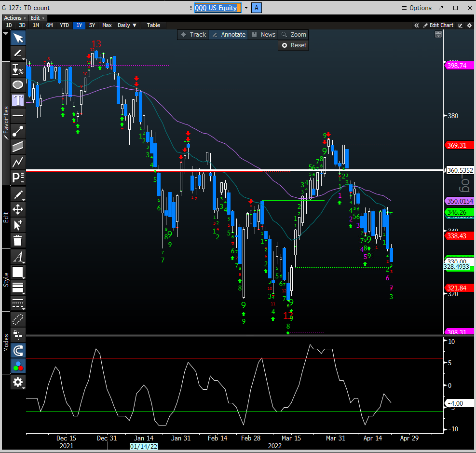Viewport: 476px width, 453px height.
Task: Click the 01/14/22 date marker
Action: (144, 446)
